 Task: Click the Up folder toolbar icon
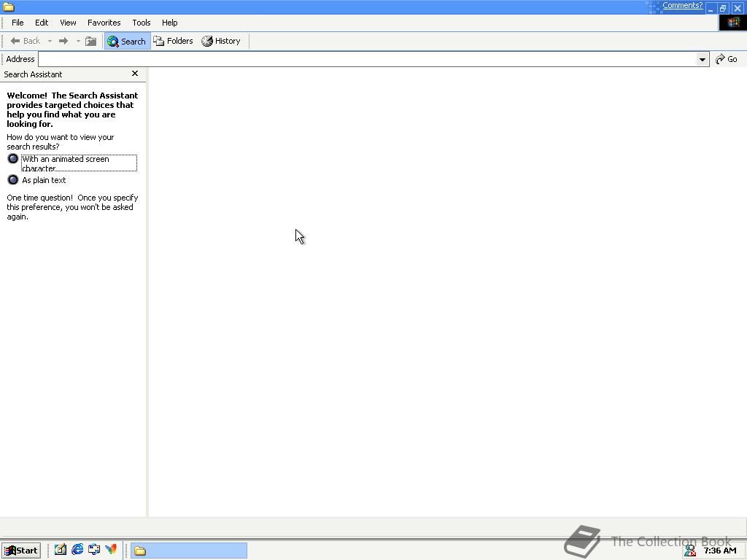pos(91,41)
